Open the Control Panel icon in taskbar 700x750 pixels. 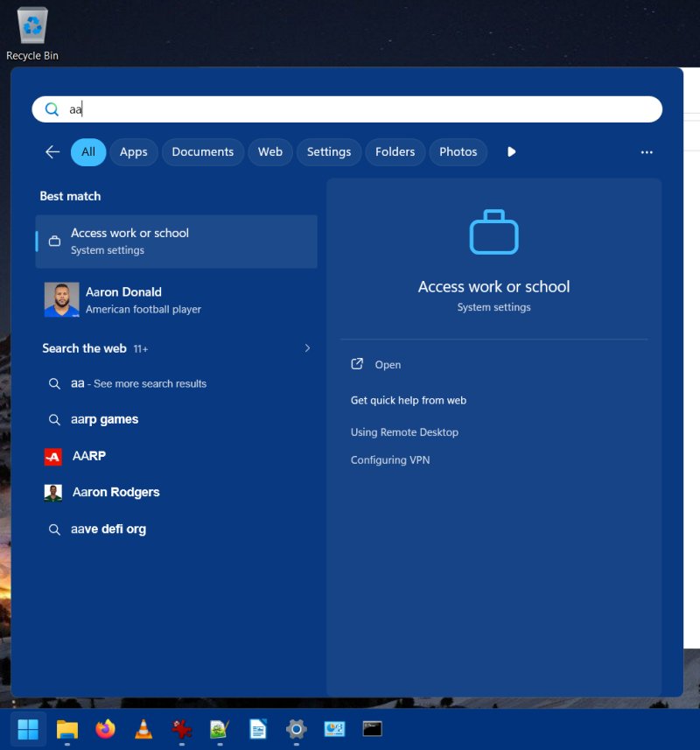tap(334, 729)
